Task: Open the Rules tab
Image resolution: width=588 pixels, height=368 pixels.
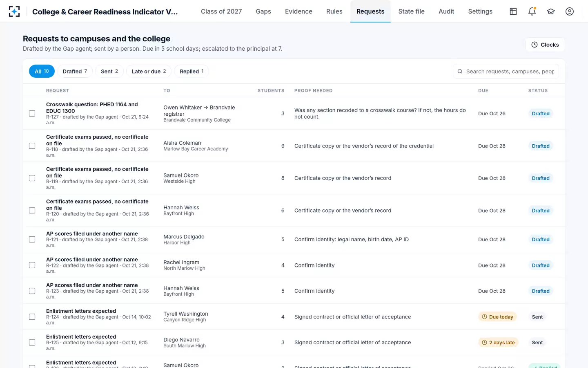Action: pos(334,11)
